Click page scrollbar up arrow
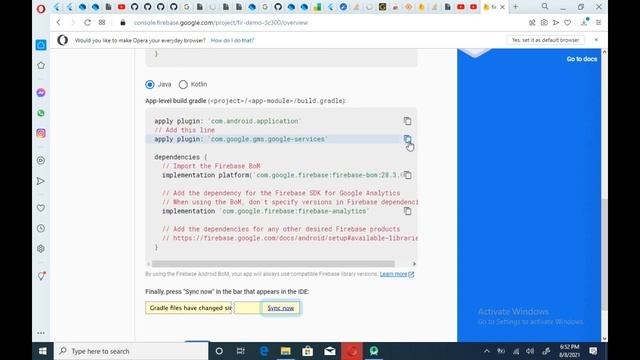 tap(604, 52)
